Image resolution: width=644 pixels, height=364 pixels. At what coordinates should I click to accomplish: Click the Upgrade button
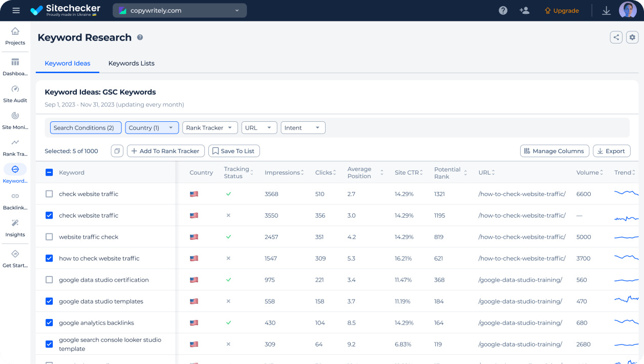(x=562, y=10)
